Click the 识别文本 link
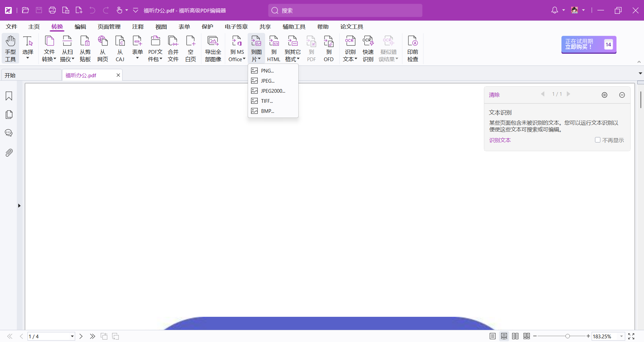This screenshot has width=644, height=342. [x=500, y=140]
